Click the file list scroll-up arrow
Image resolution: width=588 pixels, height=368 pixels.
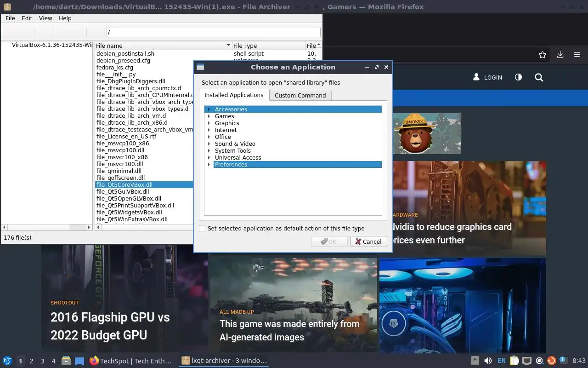coord(319,45)
